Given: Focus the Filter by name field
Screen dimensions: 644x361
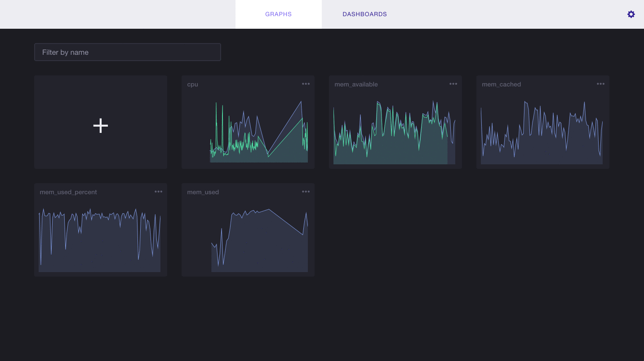Looking at the screenshot, I should 128,52.
